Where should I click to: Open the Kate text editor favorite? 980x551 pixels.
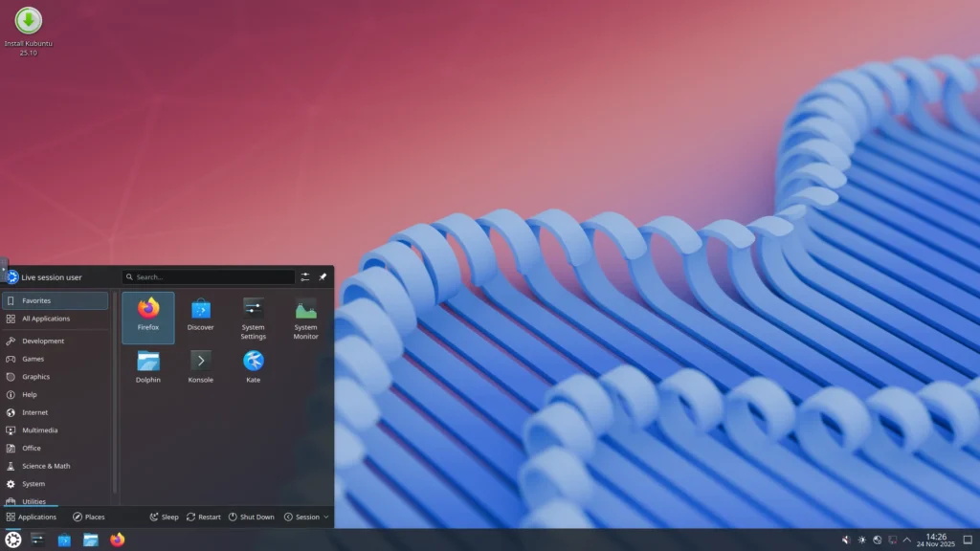coord(253,365)
